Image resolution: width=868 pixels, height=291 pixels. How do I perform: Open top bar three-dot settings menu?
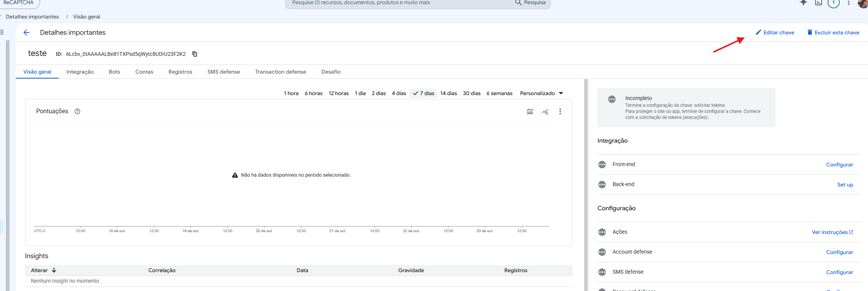[x=849, y=3]
